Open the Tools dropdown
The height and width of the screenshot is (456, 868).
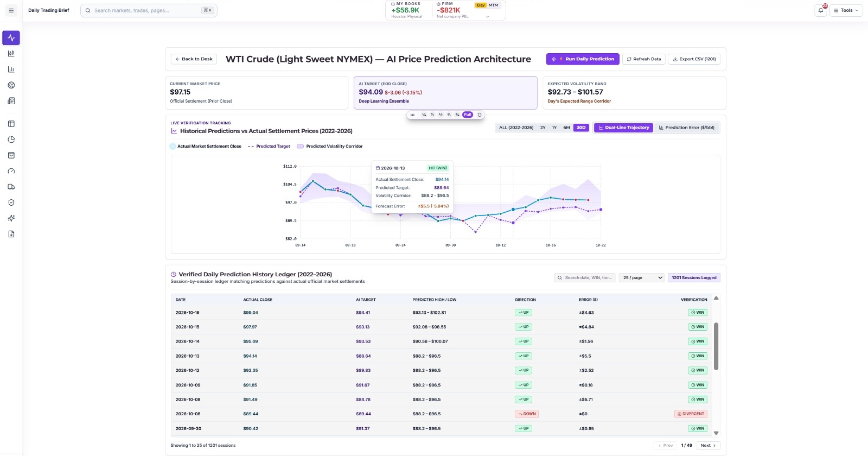coord(846,10)
